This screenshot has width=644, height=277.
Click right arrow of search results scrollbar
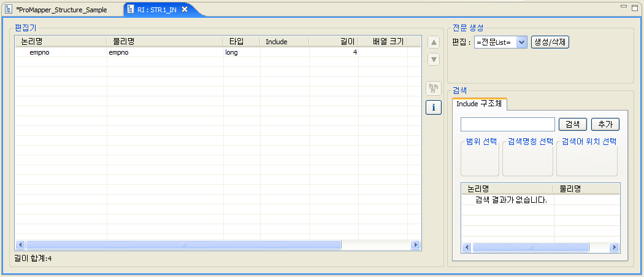pyautogui.click(x=614, y=248)
